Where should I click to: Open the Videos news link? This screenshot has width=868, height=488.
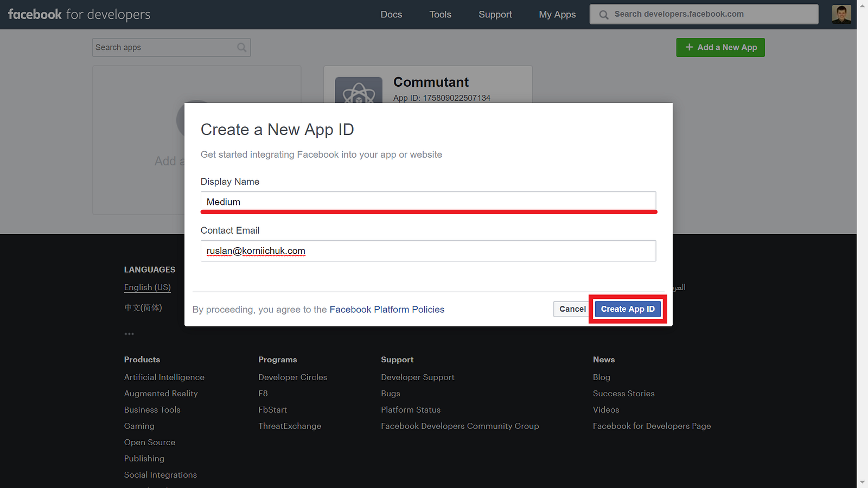[606, 410]
